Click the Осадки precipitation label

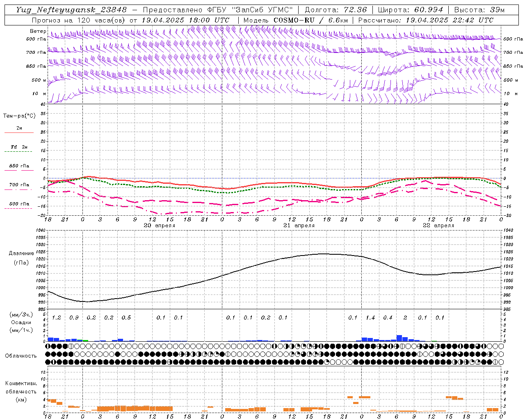click(x=21, y=323)
